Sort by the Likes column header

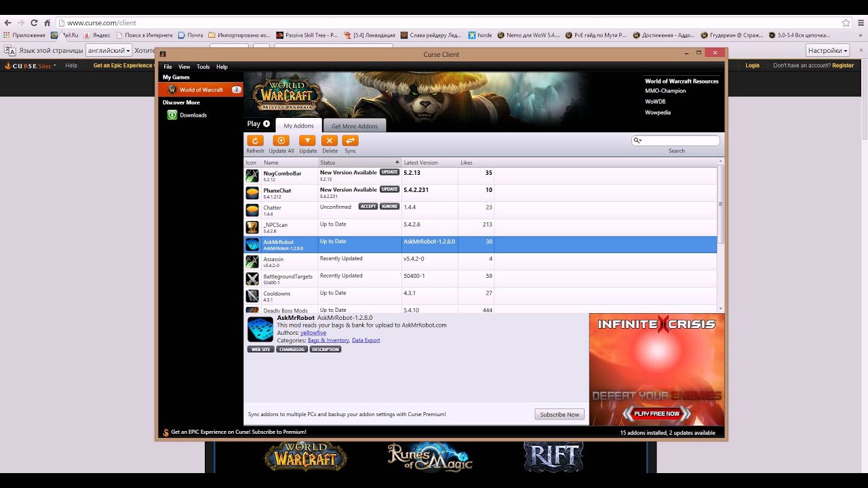(476, 163)
